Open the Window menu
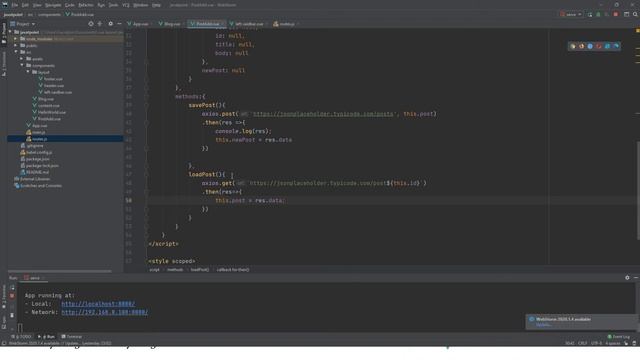 (x=140, y=5)
